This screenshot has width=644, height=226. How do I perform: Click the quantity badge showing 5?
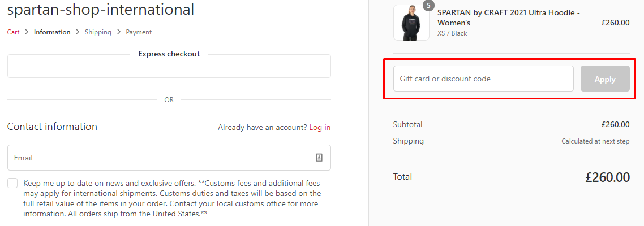point(428,6)
